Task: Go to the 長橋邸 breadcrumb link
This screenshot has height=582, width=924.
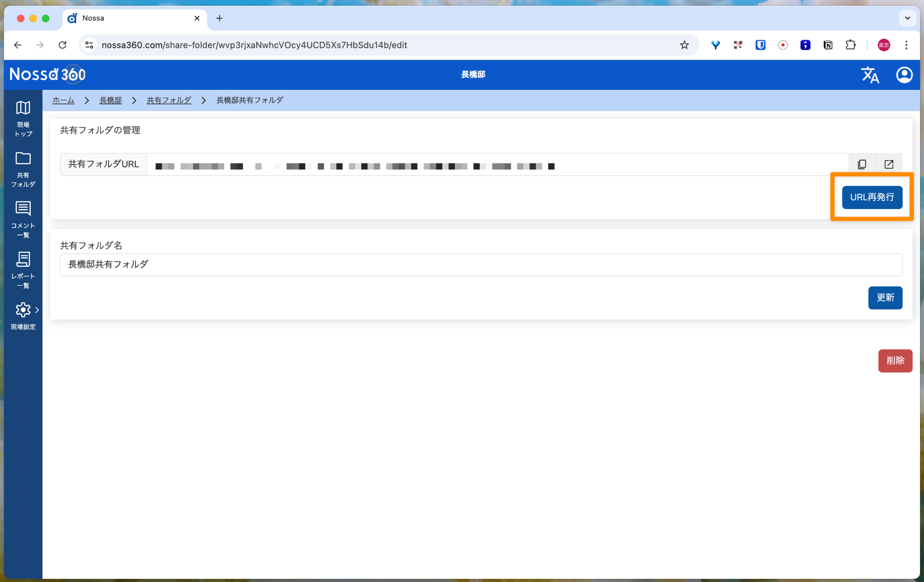Action: (111, 100)
